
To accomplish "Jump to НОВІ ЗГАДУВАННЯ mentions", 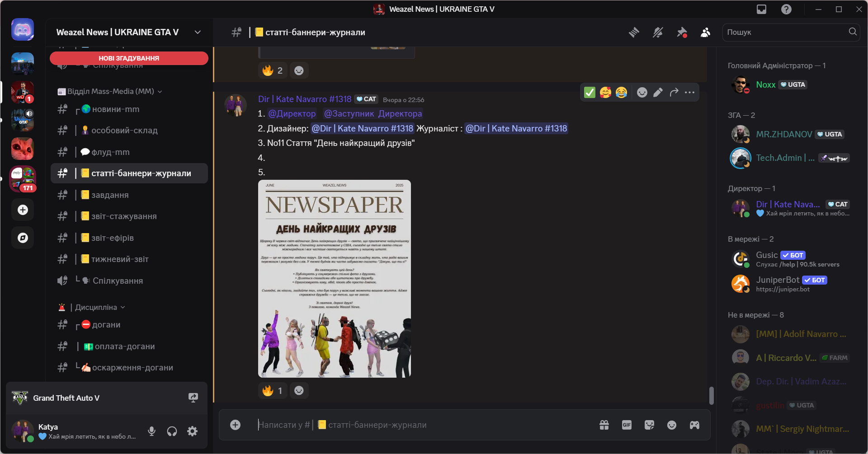I will tap(129, 58).
